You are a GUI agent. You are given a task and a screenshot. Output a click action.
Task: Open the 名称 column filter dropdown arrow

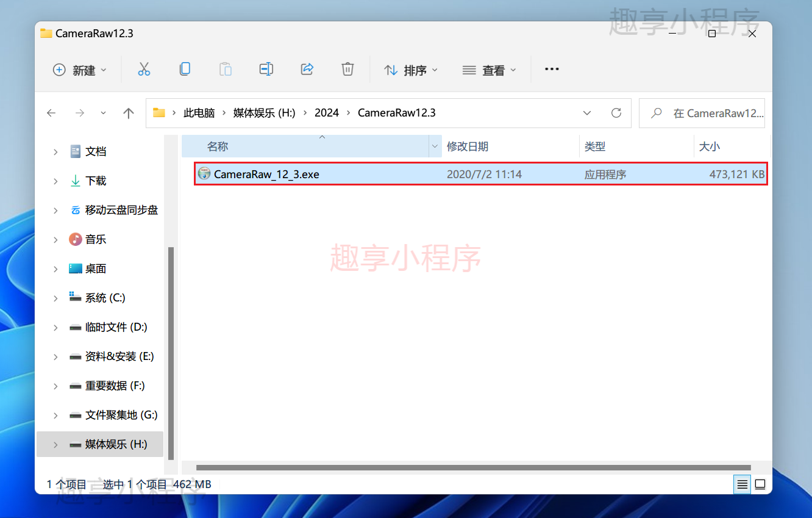(x=435, y=146)
